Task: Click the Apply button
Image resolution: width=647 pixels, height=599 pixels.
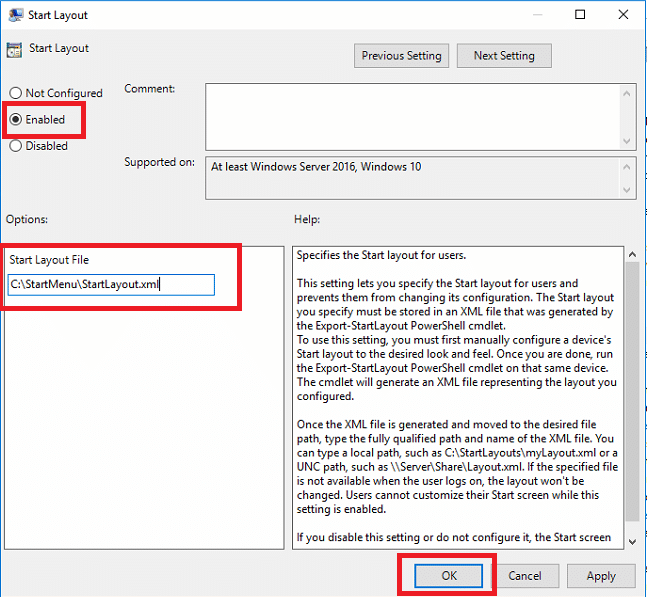Action: [x=601, y=575]
